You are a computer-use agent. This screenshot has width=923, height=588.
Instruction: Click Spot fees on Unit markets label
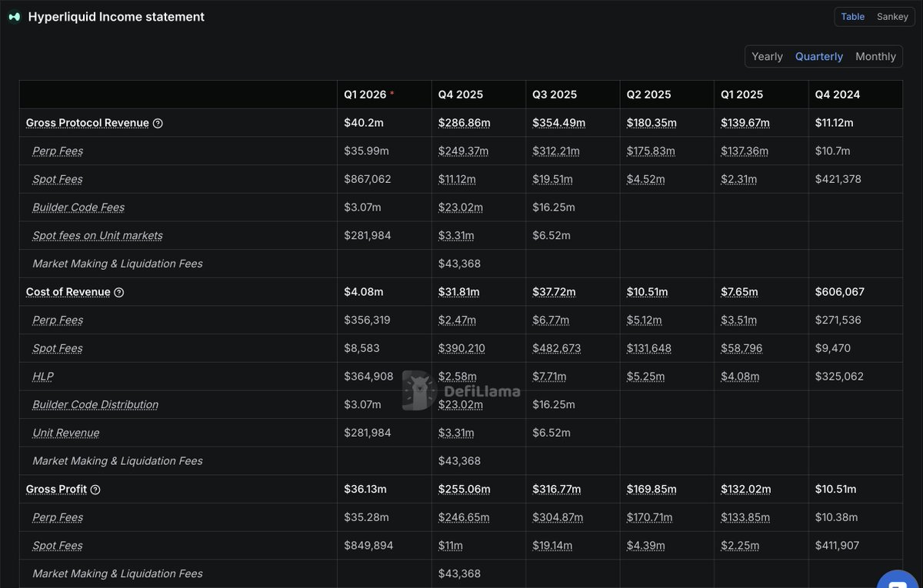98,236
